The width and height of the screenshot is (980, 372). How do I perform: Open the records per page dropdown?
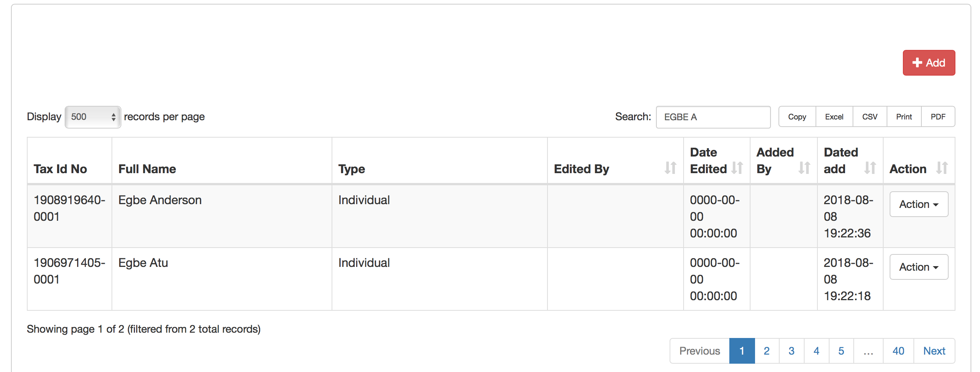tap(93, 117)
